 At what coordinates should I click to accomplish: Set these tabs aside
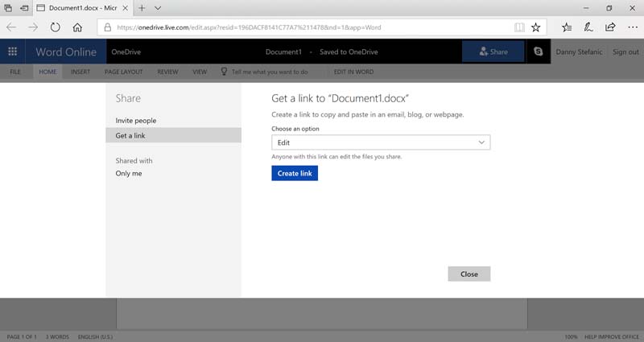click(25, 8)
